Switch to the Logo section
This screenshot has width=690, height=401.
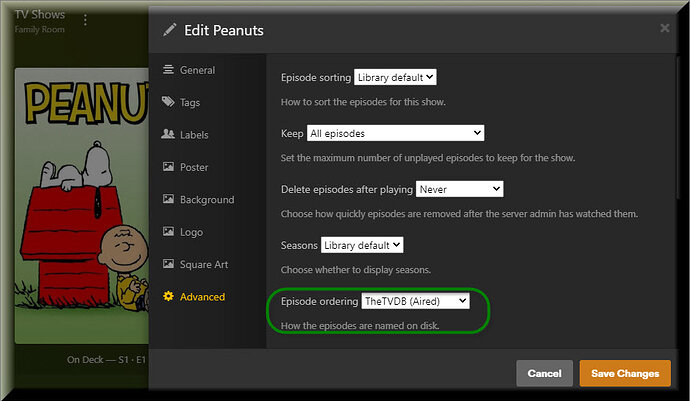coord(191,232)
